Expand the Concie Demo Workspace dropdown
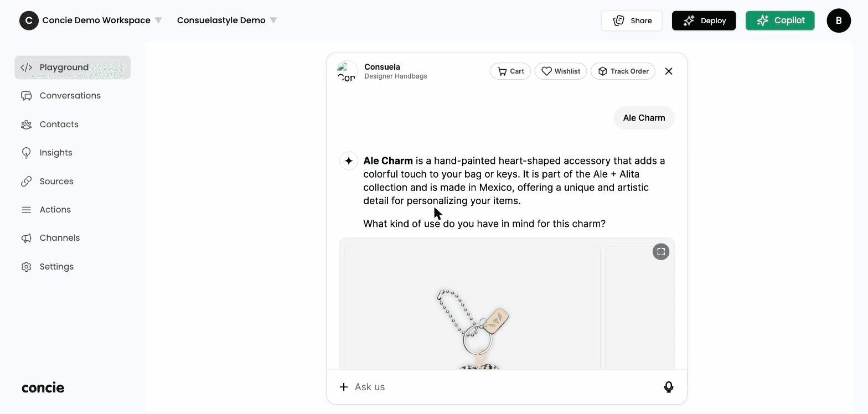 coord(91,20)
